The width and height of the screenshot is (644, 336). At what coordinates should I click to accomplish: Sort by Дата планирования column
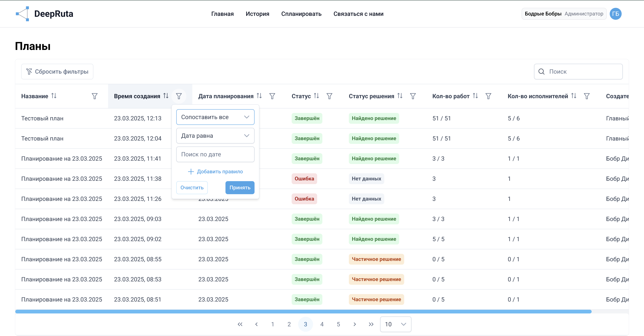(x=259, y=96)
